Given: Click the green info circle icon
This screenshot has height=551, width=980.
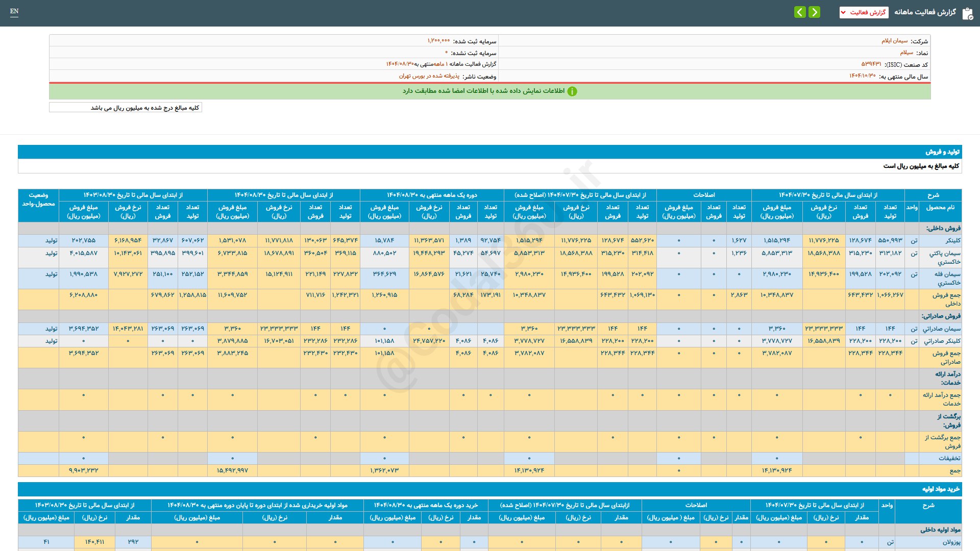Looking at the screenshot, I should [x=572, y=91].
